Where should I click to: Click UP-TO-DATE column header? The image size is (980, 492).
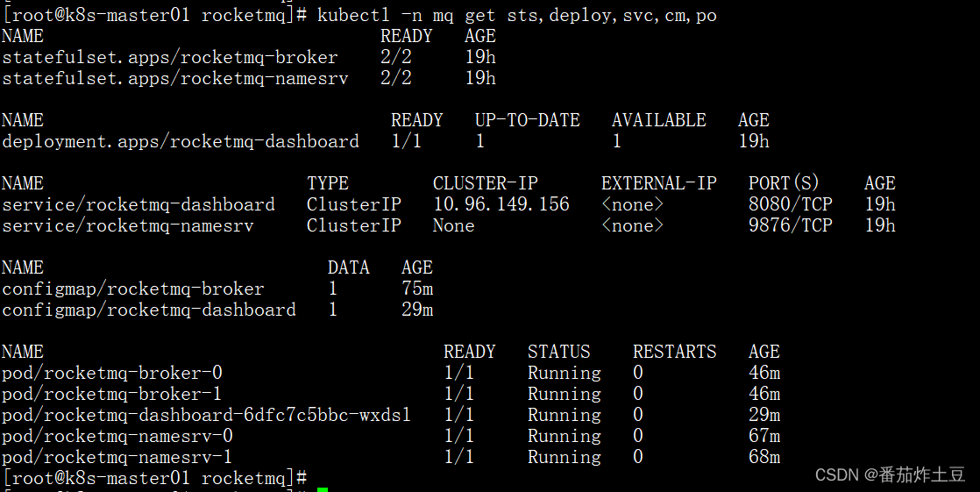coord(527,120)
